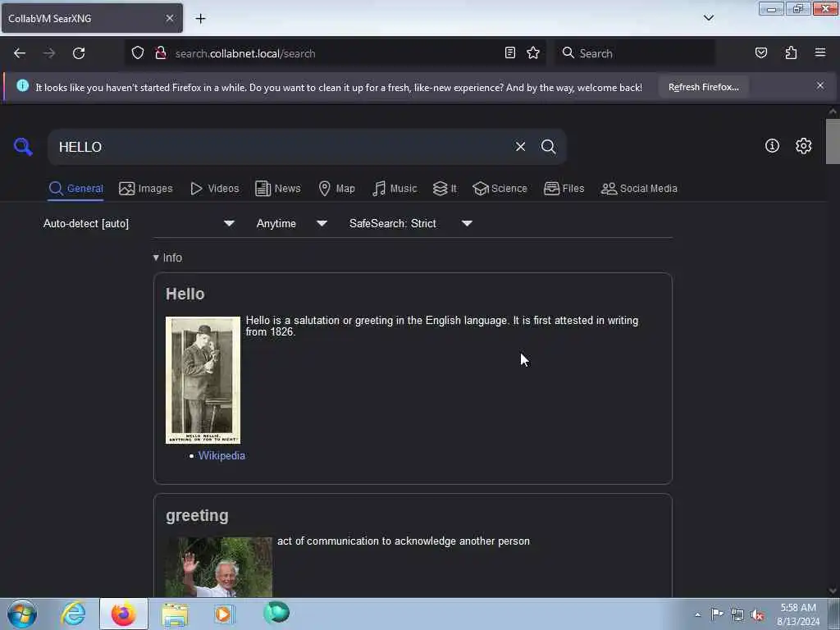Switch to the News category
Viewport: 840px width, 630px height.
tap(278, 189)
